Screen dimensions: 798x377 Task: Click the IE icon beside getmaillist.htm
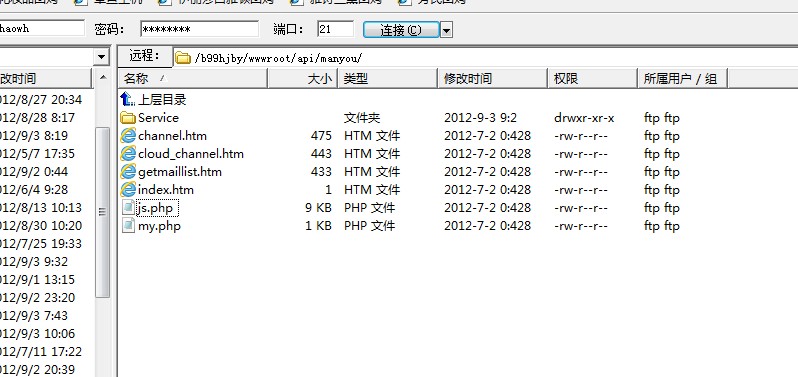point(128,171)
